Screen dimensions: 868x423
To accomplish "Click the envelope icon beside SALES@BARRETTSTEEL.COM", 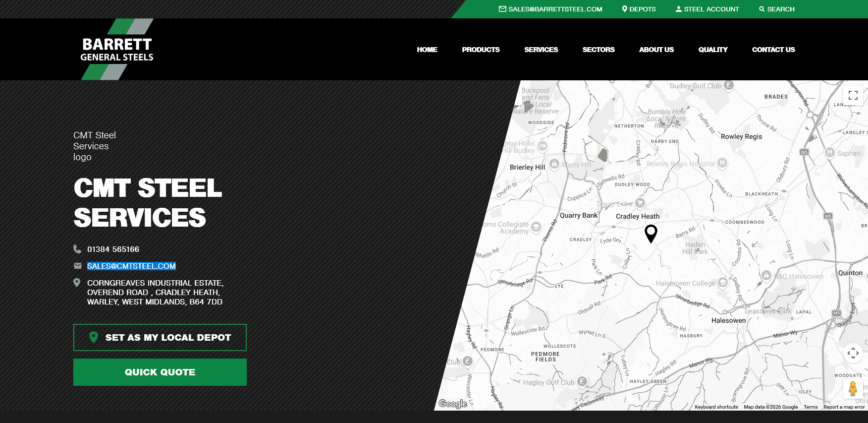I will 502,9.
